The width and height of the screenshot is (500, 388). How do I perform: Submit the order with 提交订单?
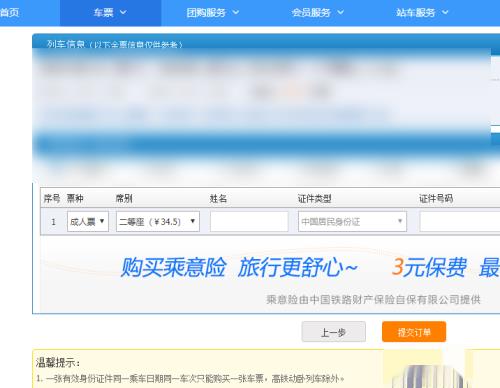[x=414, y=332]
